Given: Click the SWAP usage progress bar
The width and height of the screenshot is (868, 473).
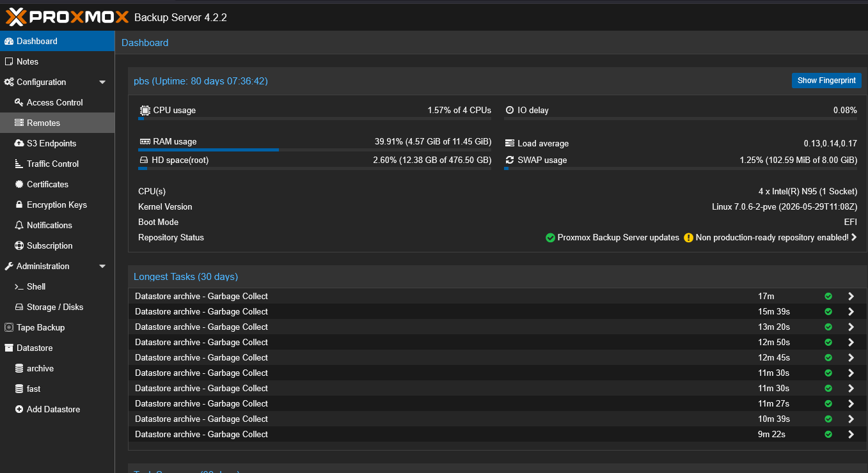Looking at the screenshot, I should click(681, 168).
